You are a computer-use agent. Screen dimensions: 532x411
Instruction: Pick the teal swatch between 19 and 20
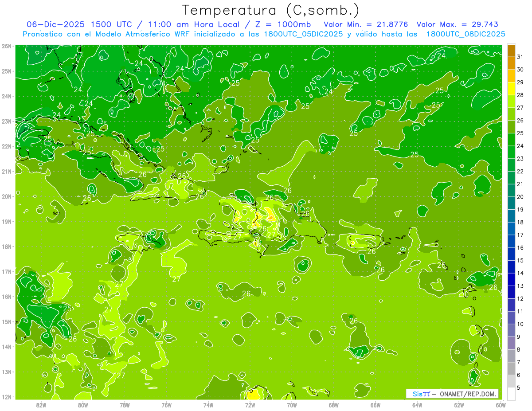click(x=511, y=204)
